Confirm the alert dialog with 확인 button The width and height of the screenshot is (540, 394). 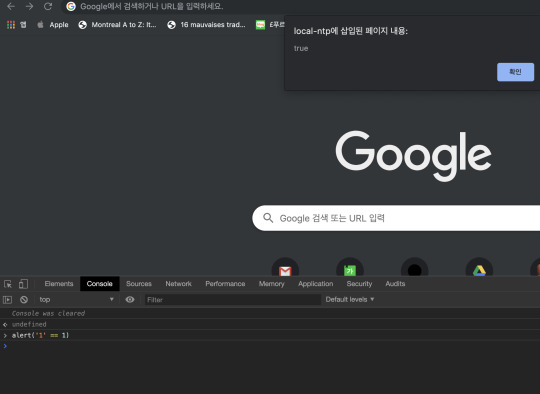[x=515, y=72]
